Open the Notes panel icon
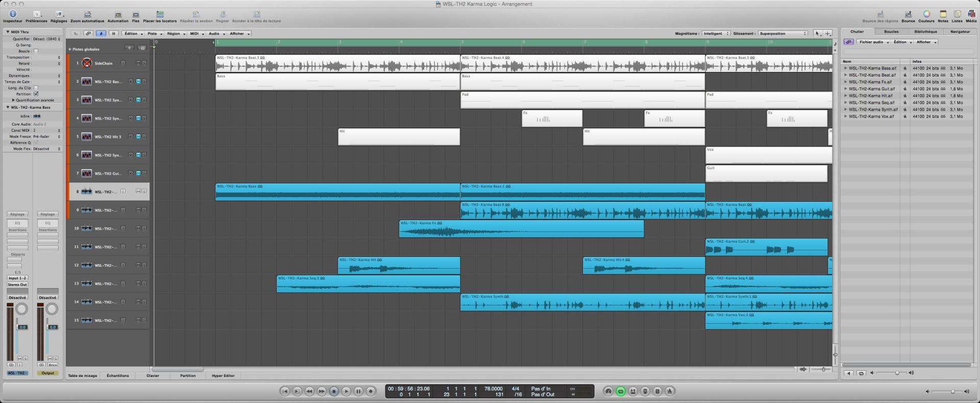The height and width of the screenshot is (403, 980). pos(943,14)
